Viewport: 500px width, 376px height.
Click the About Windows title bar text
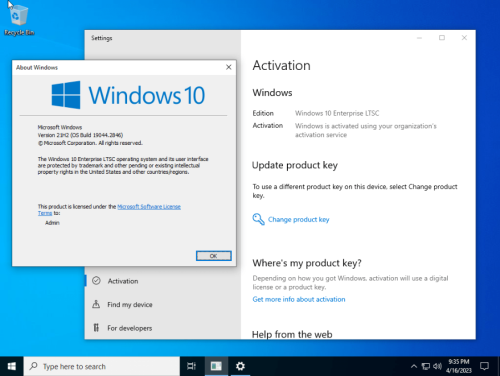click(x=37, y=67)
